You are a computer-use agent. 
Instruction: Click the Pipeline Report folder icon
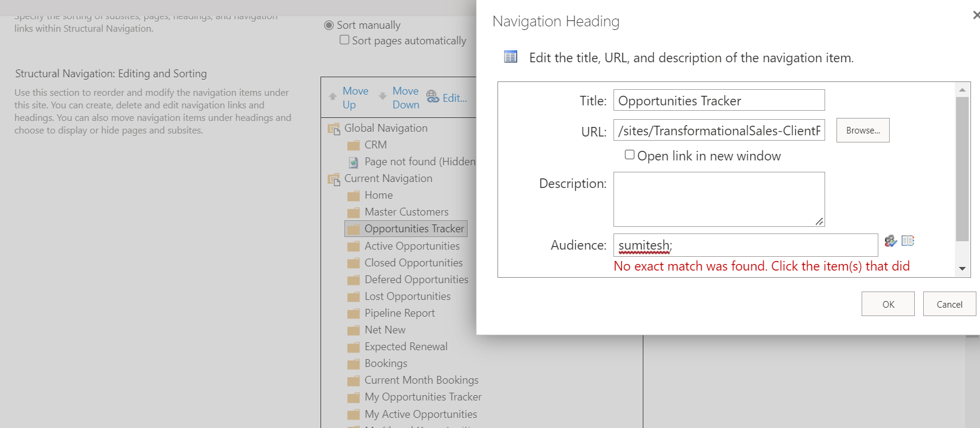click(353, 313)
